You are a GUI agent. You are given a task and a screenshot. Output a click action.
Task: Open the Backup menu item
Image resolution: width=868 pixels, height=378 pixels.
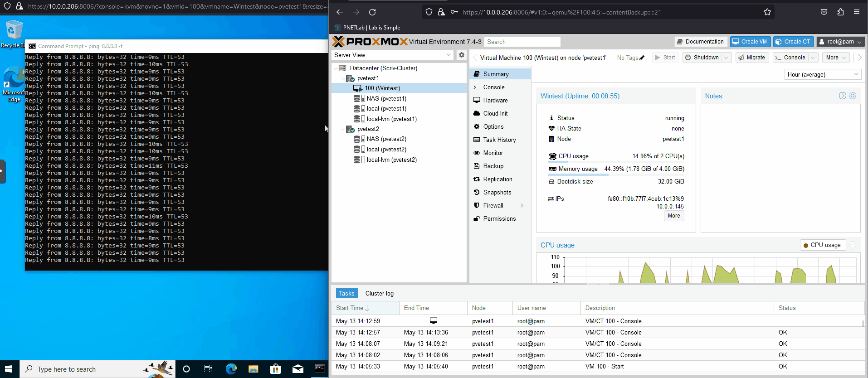coord(500,166)
